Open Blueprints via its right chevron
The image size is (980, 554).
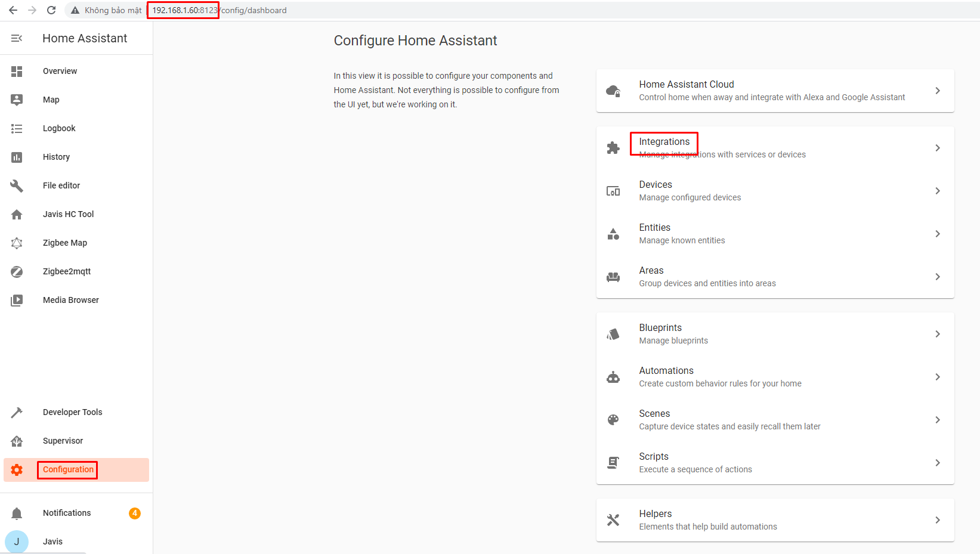pos(938,334)
